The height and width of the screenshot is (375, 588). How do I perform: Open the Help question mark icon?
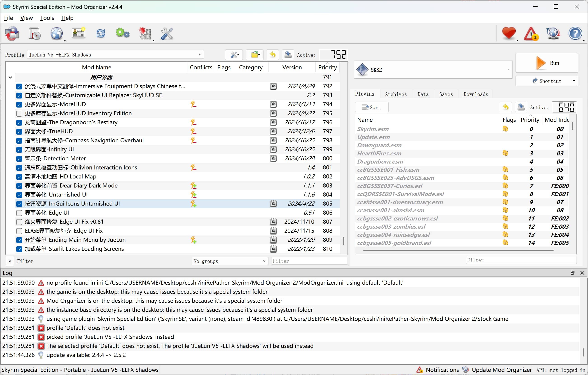[575, 33]
